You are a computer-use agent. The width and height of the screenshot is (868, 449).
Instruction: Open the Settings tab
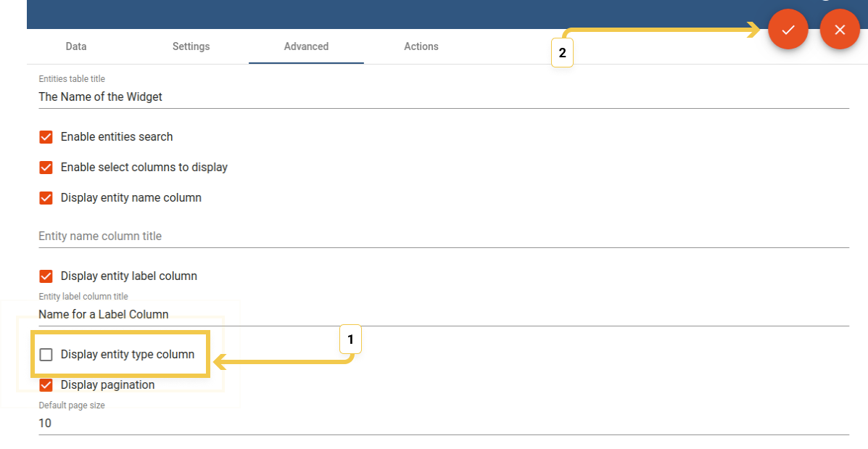[191, 46]
